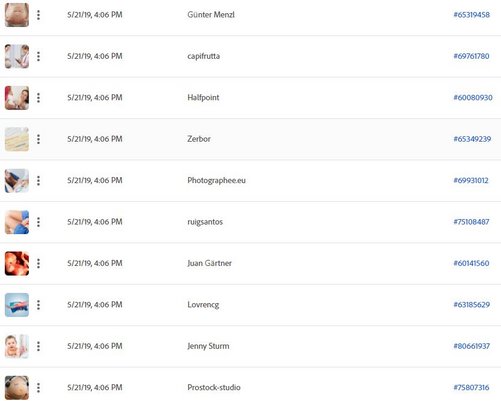Open the three-dot menu for Juan Gärtner row
The image size is (501, 401).
[39, 263]
